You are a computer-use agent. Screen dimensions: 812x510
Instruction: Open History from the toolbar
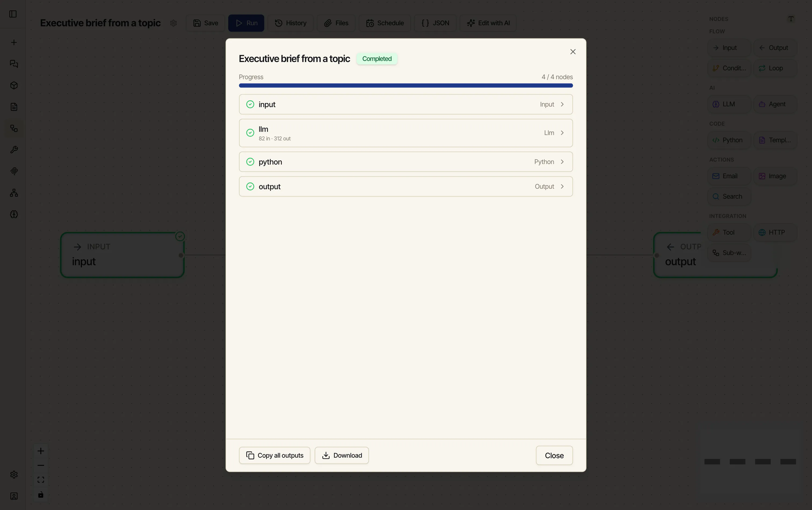tap(291, 23)
